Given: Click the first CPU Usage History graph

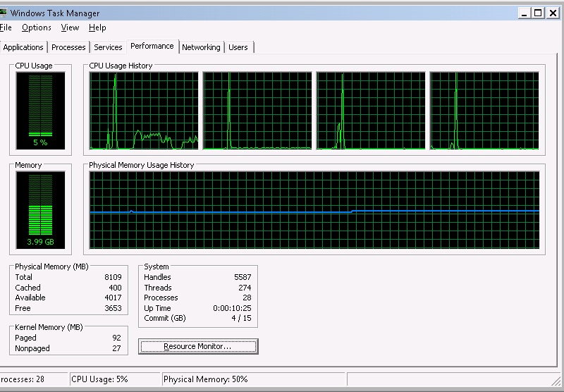Looking at the screenshot, I should (x=144, y=111).
